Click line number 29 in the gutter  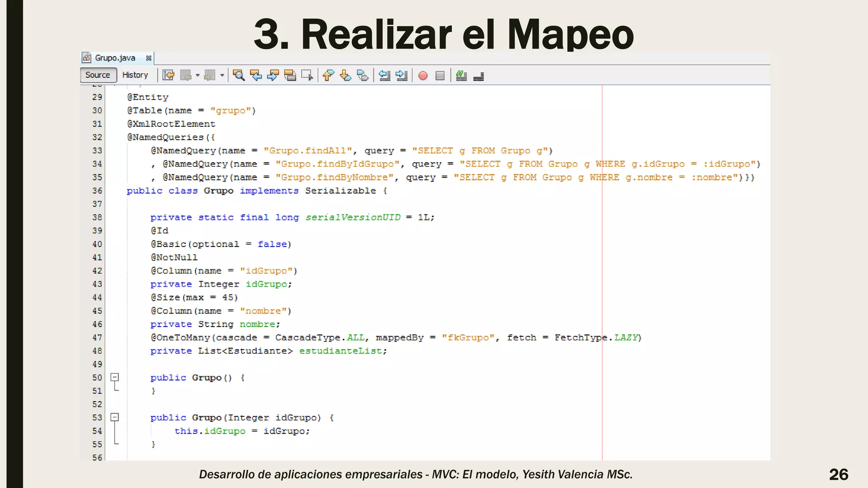[x=97, y=97]
